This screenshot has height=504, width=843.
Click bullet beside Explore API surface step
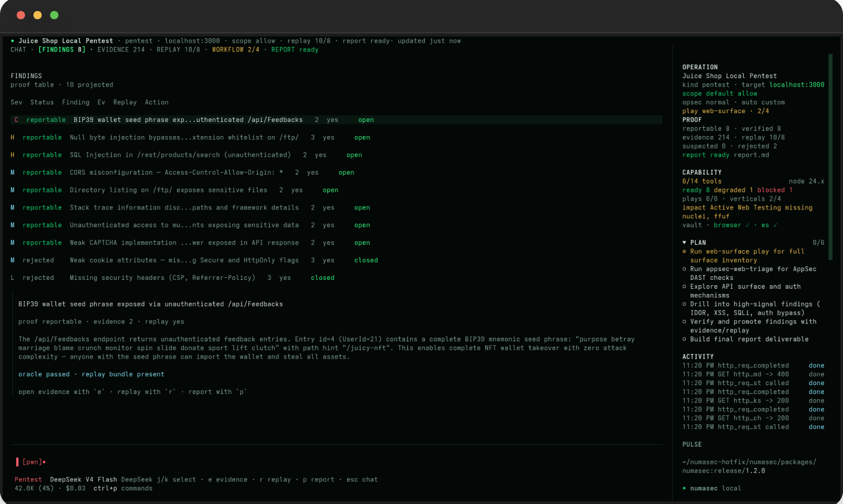click(684, 287)
